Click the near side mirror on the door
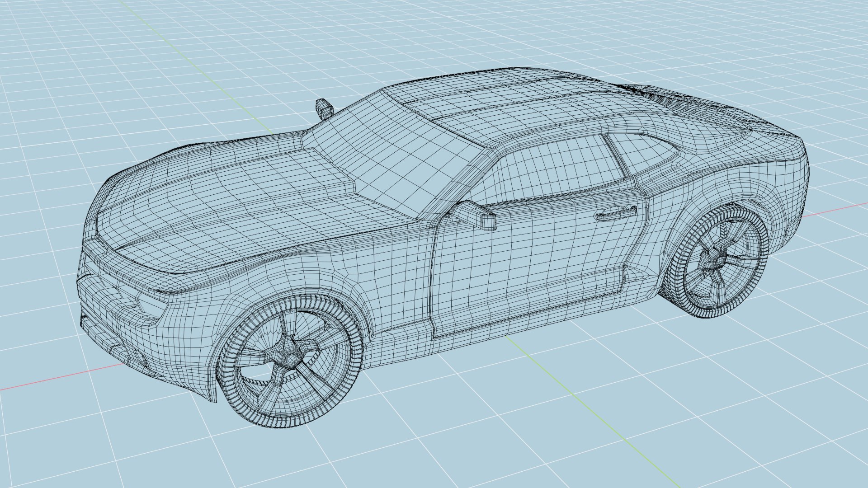This screenshot has height=488, width=868. [474, 215]
